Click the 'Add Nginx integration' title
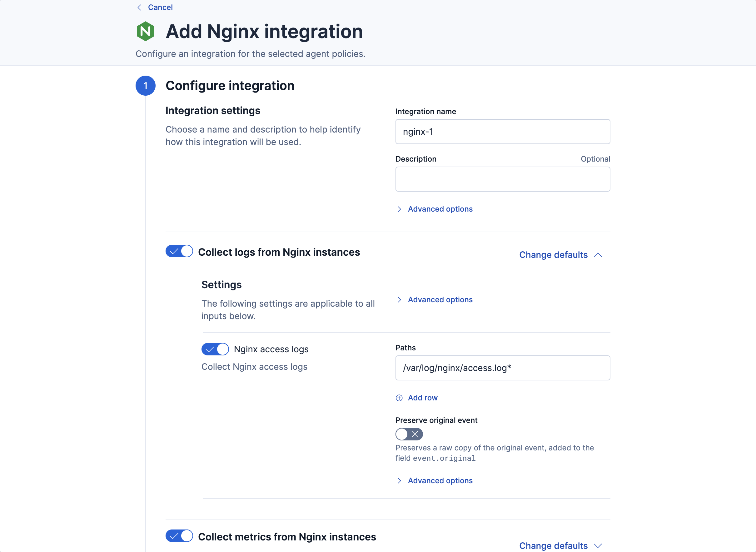The height and width of the screenshot is (552, 756). pos(264,32)
